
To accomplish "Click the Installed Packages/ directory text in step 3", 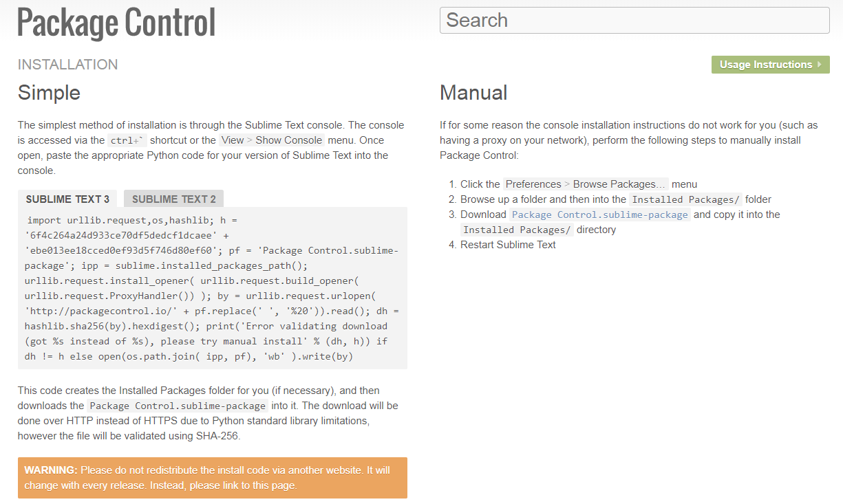I will (x=517, y=230).
